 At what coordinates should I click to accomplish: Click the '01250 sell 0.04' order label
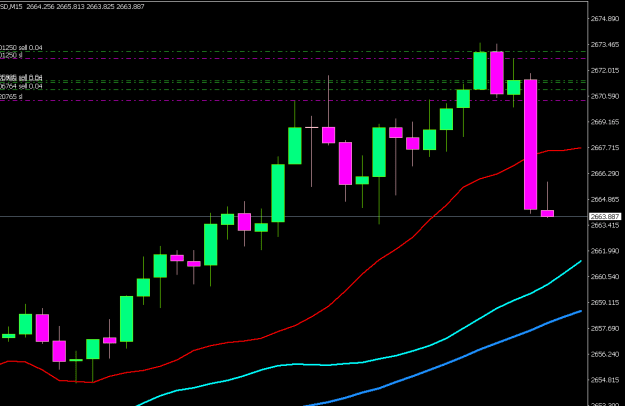tap(21, 48)
